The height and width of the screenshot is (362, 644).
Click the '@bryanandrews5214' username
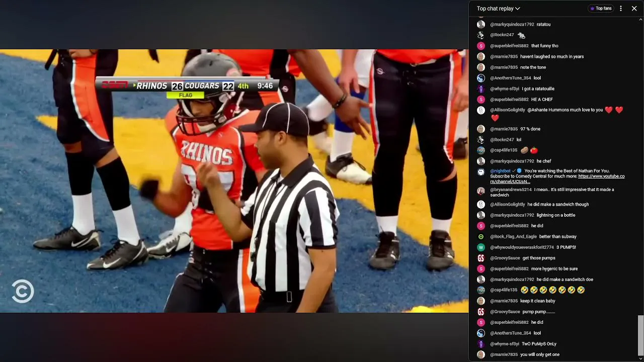511,190
